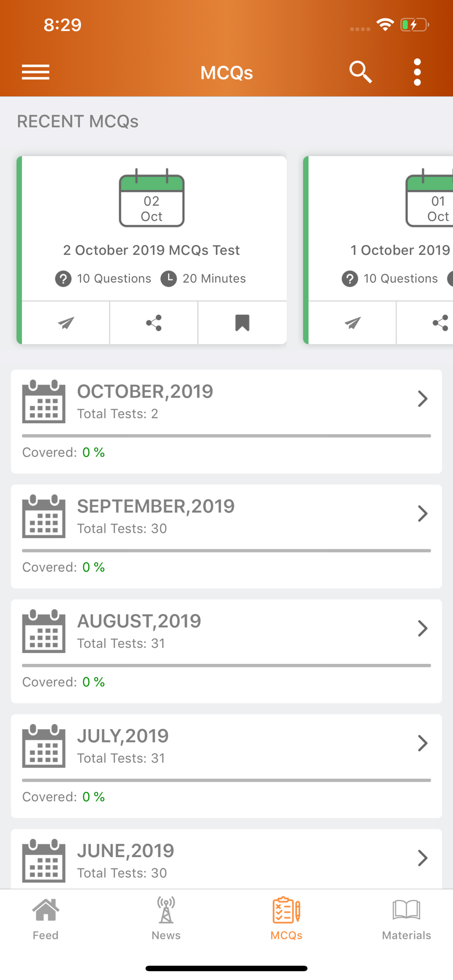Open the JULY,2019 chevron arrow
The height and width of the screenshot is (980, 453).
click(423, 743)
